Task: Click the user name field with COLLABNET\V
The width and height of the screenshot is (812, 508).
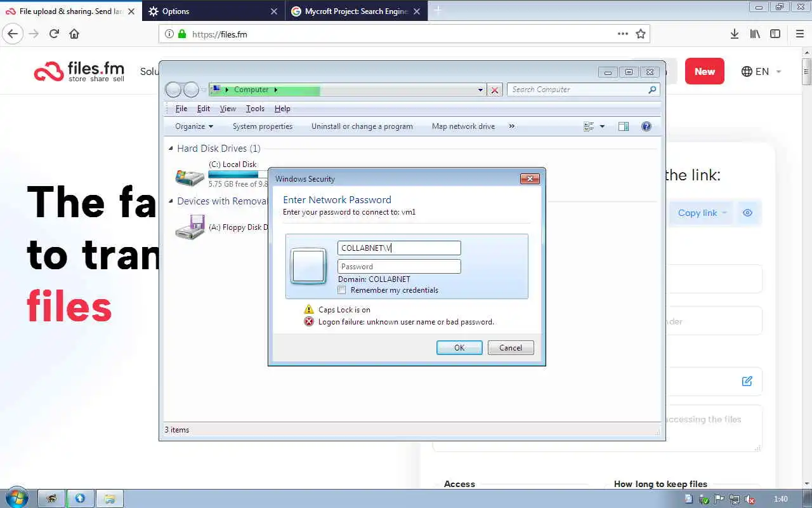Action: click(399, 248)
